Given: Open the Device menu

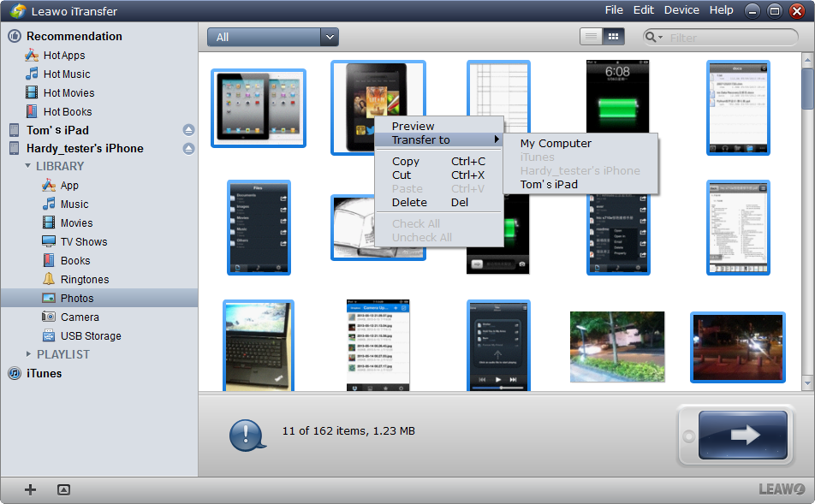Looking at the screenshot, I should coord(681,10).
